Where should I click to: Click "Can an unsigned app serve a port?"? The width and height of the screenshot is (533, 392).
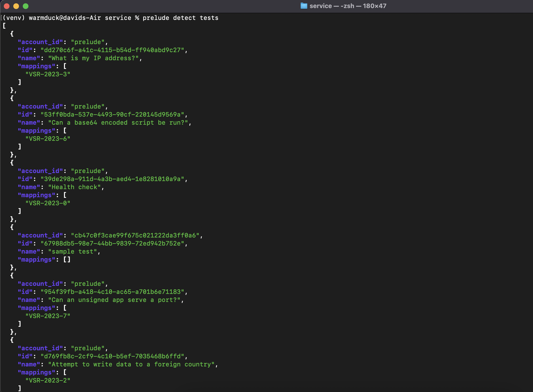click(114, 300)
